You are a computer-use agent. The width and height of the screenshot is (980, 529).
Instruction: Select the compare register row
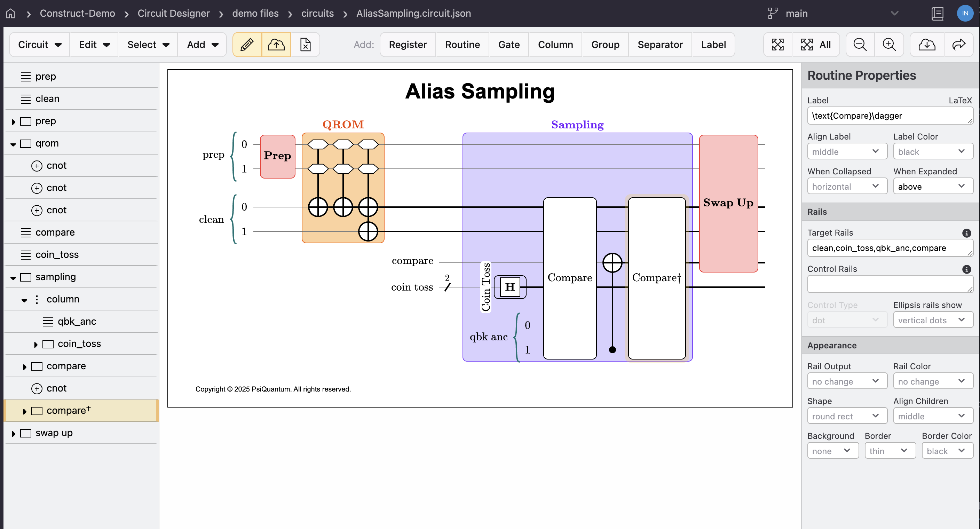(x=81, y=232)
